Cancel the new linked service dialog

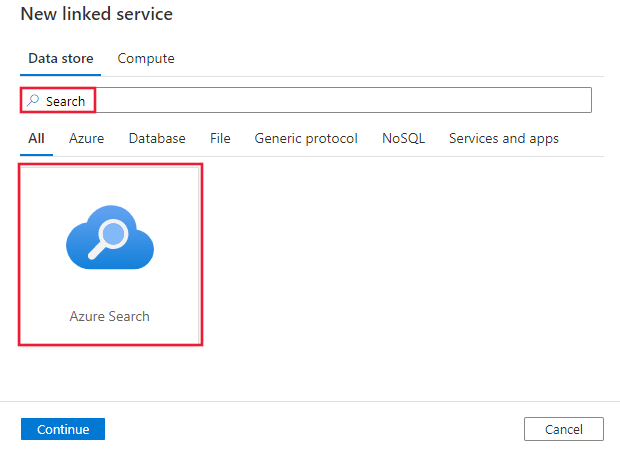tap(564, 429)
